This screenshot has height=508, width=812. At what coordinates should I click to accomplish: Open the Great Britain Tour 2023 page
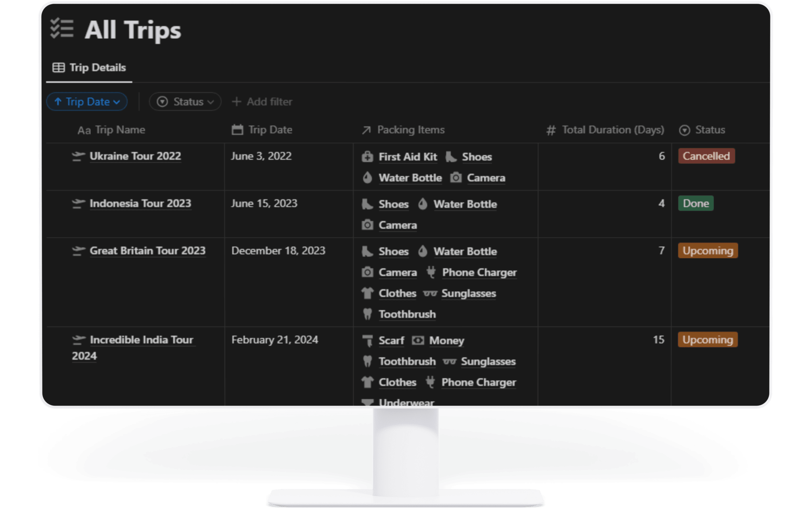pyautogui.click(x=147, y=251)
